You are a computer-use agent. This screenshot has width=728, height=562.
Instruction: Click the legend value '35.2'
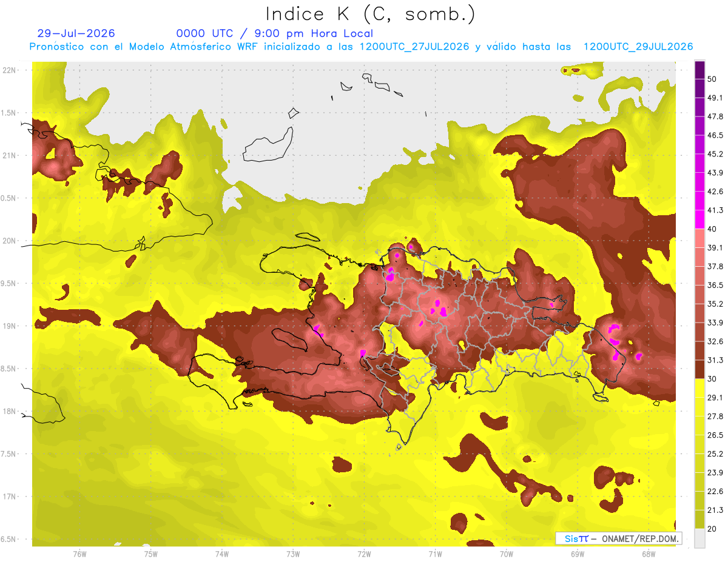715,304
